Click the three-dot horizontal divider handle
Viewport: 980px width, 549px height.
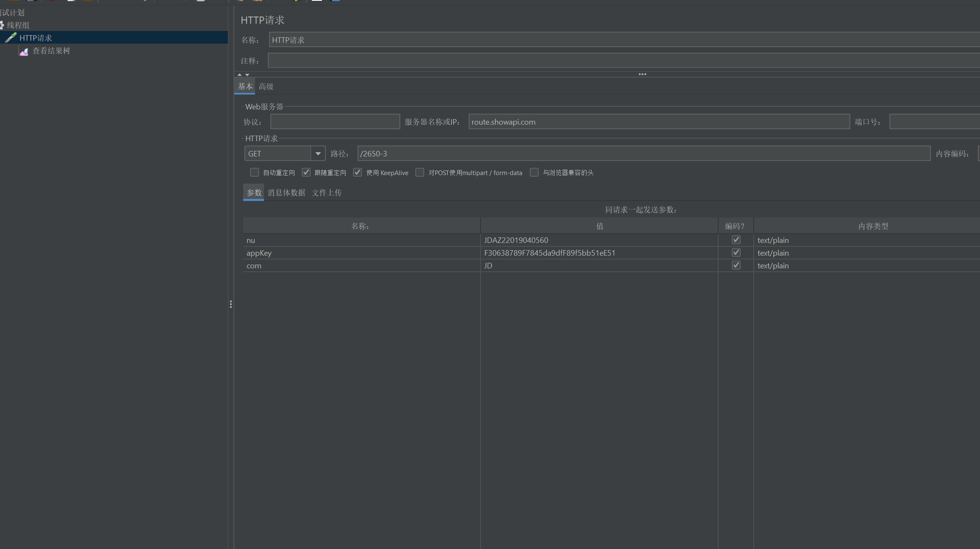click(x=642, y=74)
